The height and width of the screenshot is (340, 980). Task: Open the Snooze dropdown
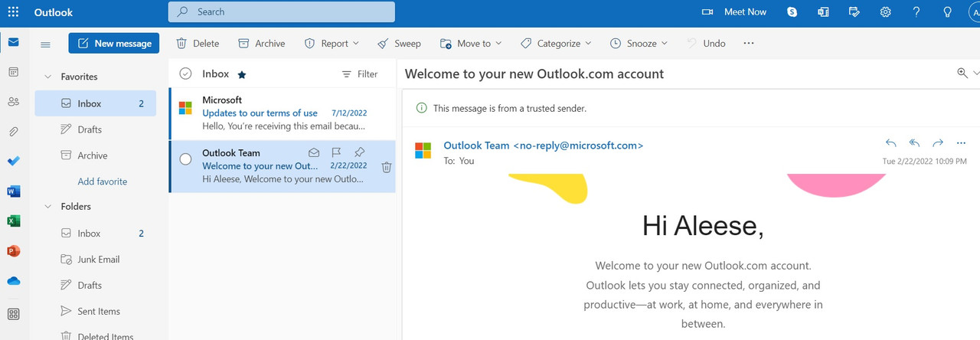(639, 44)
